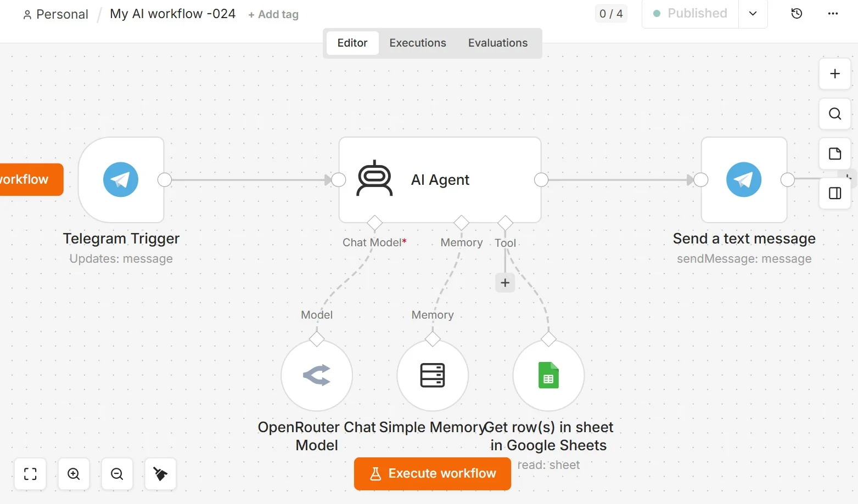Image resolution: width=858 pixels, height=504 pixels.
Task: Click the 'Send a text message' label
Action: pyautogui.click(x=744, y=239)
